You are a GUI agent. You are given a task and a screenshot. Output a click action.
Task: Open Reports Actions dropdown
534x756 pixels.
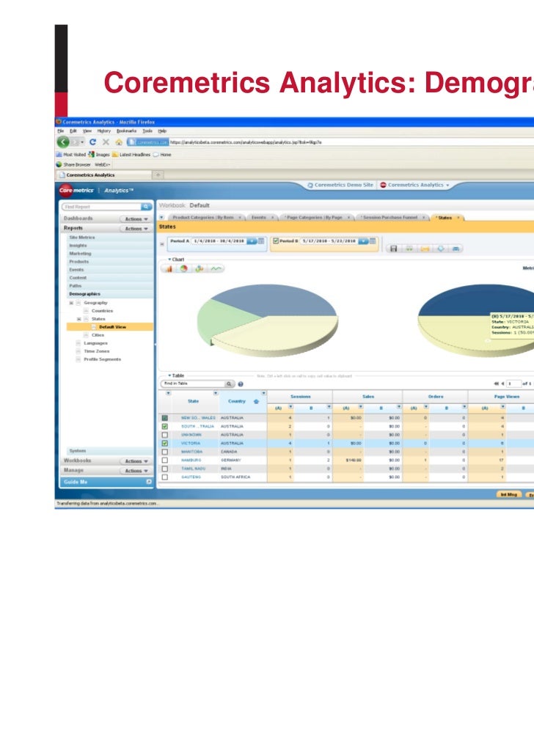[x=136, y=229]
